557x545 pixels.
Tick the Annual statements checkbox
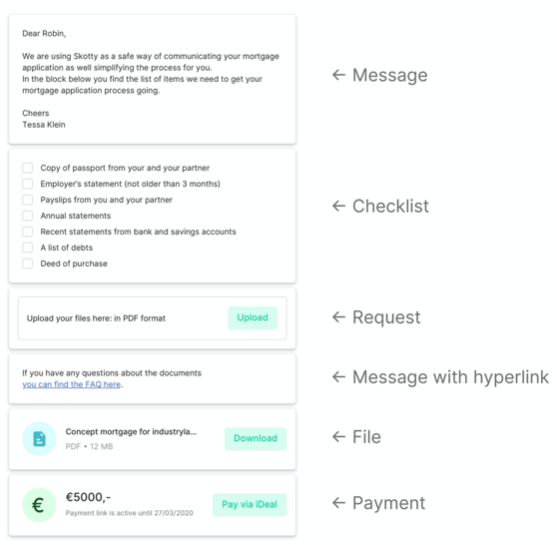tap(27, 216)
